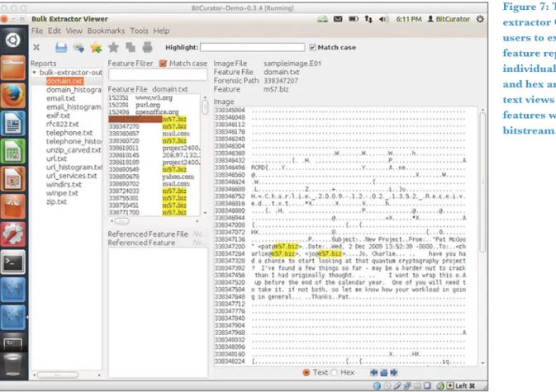Click the Reports panel horizontal scrollbar
Viewport: 556px width, 392px height.
(x=58, y=375)
